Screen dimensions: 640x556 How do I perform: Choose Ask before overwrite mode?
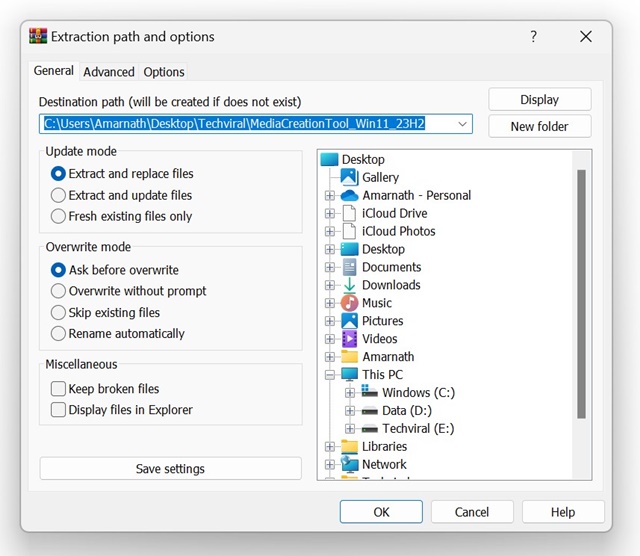[114, 270]
